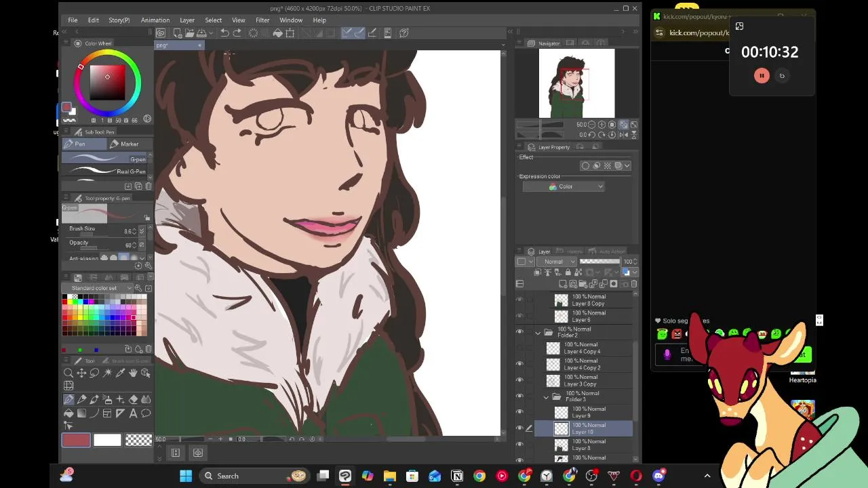The height and width of the screenshot is (488, 868).
Task: Close the png canvas tab
Action: pyautogui.click(x=199, y=45)
